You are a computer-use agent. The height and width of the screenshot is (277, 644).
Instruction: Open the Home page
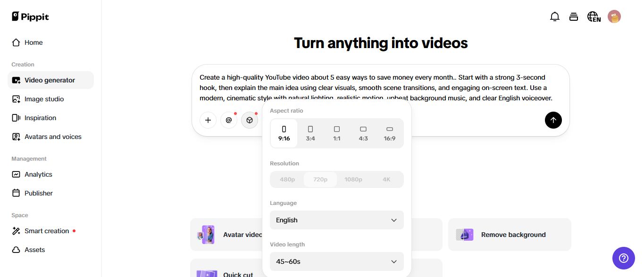[x=50, y=42]
